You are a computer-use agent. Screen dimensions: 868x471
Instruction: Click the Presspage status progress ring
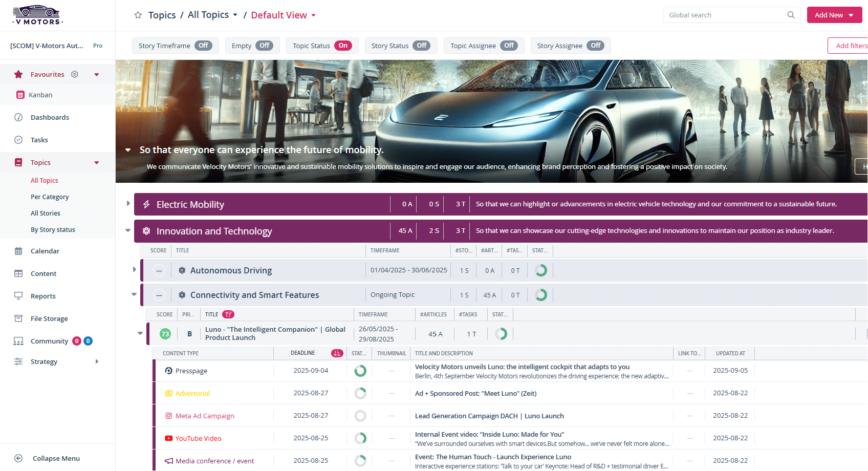360,371
